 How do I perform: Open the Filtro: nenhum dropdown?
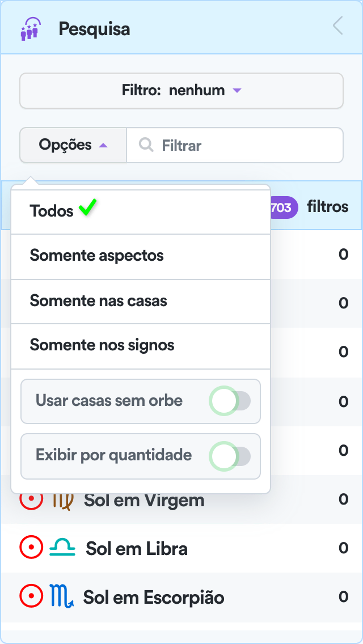181,91
